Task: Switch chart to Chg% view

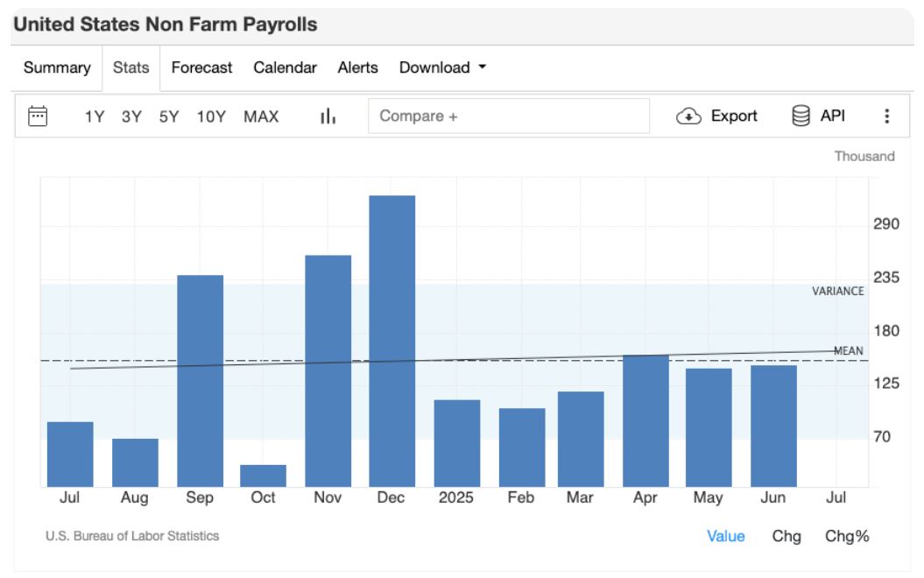Action: click(x=847, y=536)
